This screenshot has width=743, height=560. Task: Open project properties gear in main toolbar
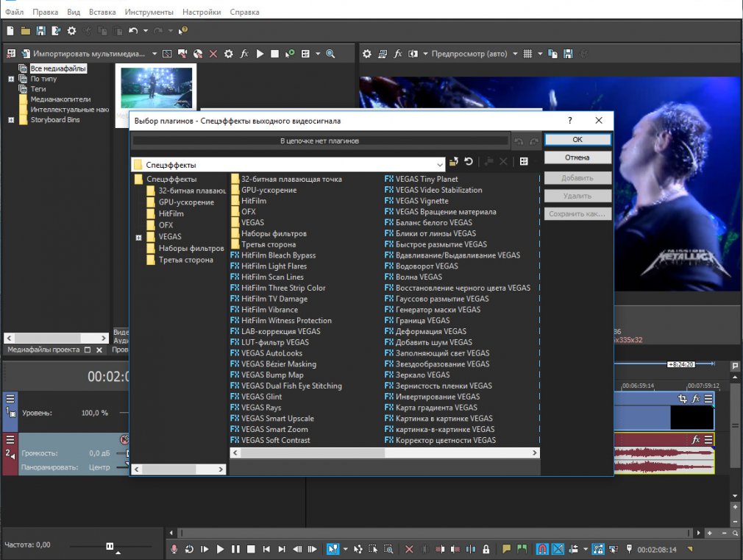[x=71, y=31]
